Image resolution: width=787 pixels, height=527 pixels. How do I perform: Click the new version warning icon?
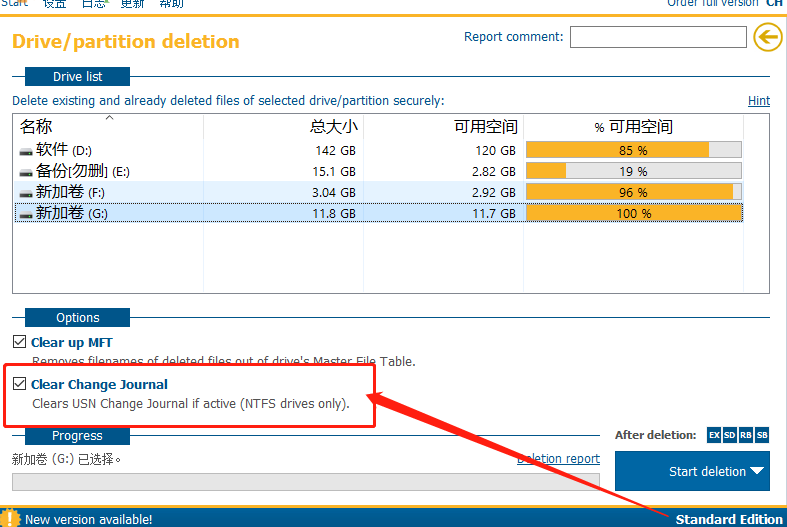(x=10, y=518)
